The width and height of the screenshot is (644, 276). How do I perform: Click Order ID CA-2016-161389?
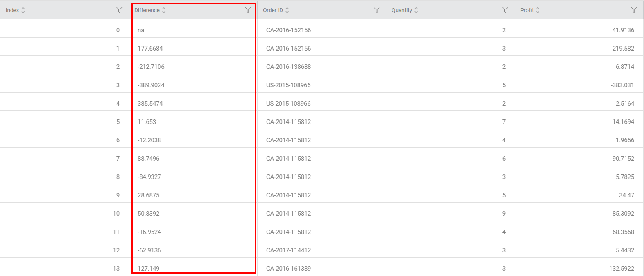[289, 268]
